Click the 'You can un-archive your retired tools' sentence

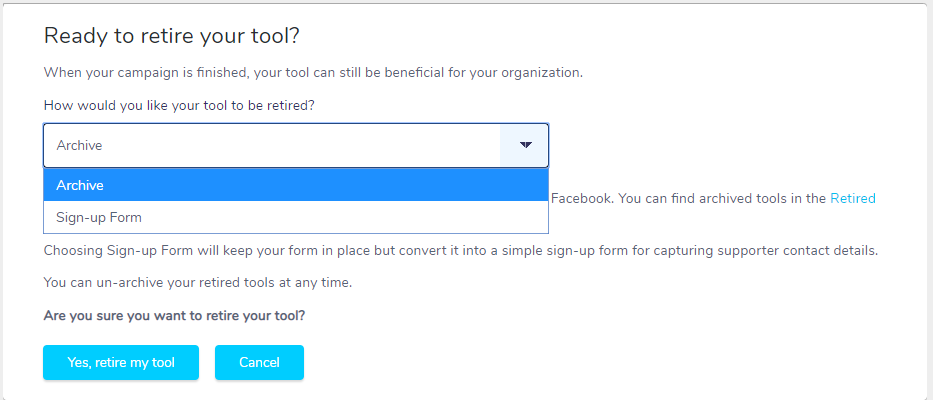[198, 283]
